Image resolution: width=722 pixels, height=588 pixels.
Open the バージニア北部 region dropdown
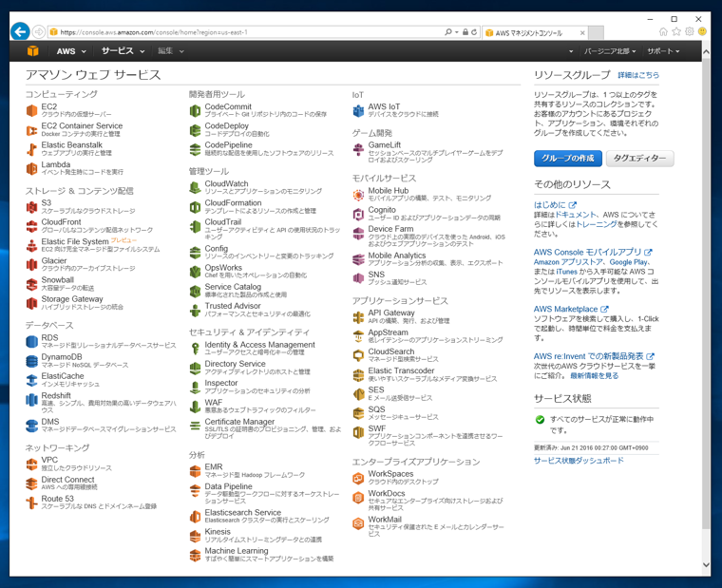coord(610,51)
